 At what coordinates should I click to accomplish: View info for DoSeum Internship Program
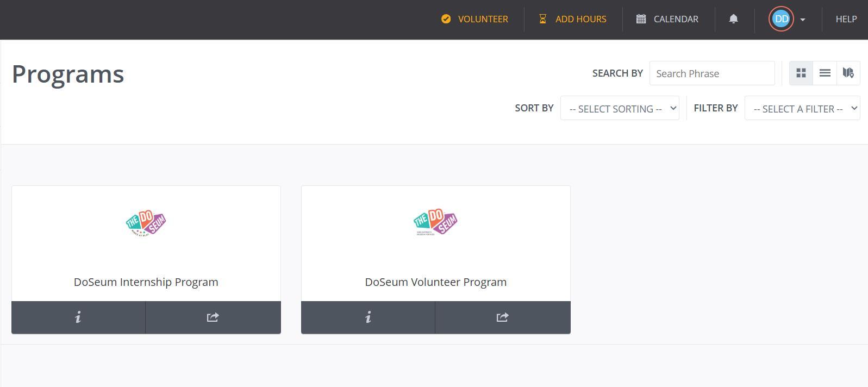(x=78, y=317)
